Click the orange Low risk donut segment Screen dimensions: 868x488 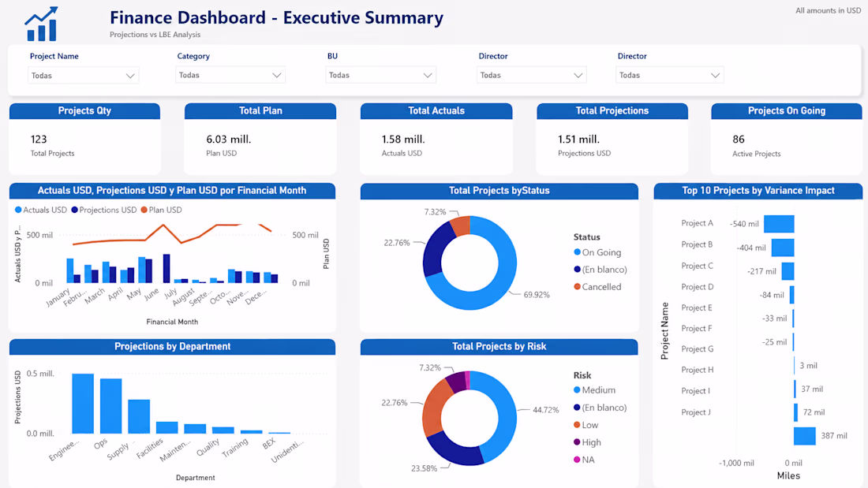pos(433,407)
